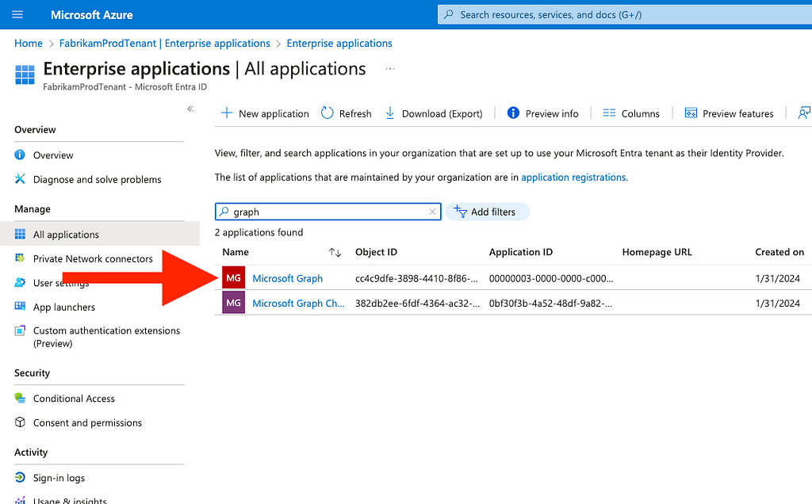Screen dimensions: 812x504
Task: Click the Sign-in logs icon
Action: point(20,477)
